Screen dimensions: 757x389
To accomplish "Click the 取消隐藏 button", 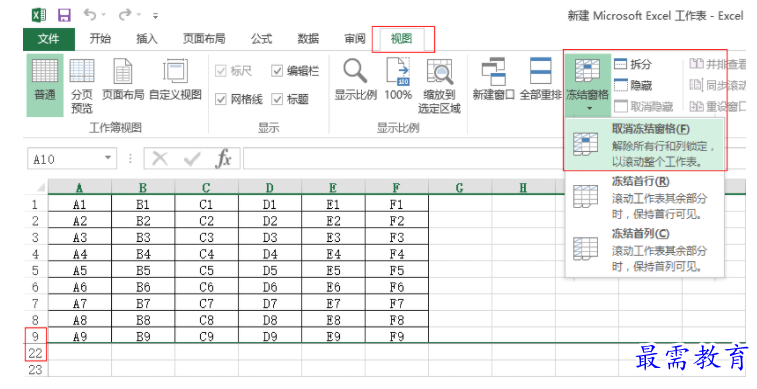I will point(644,106).
